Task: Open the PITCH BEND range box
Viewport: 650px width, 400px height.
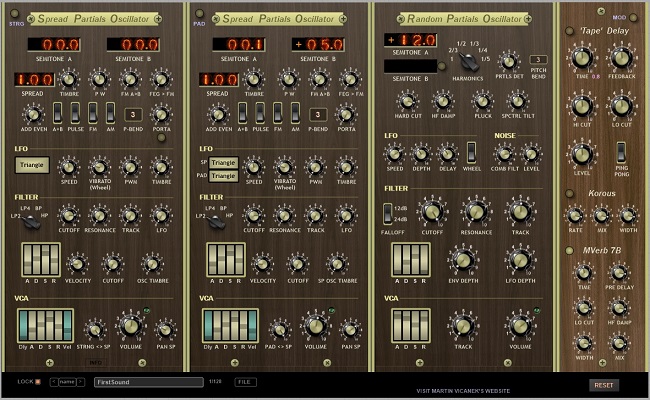Action: coord(538,61)
